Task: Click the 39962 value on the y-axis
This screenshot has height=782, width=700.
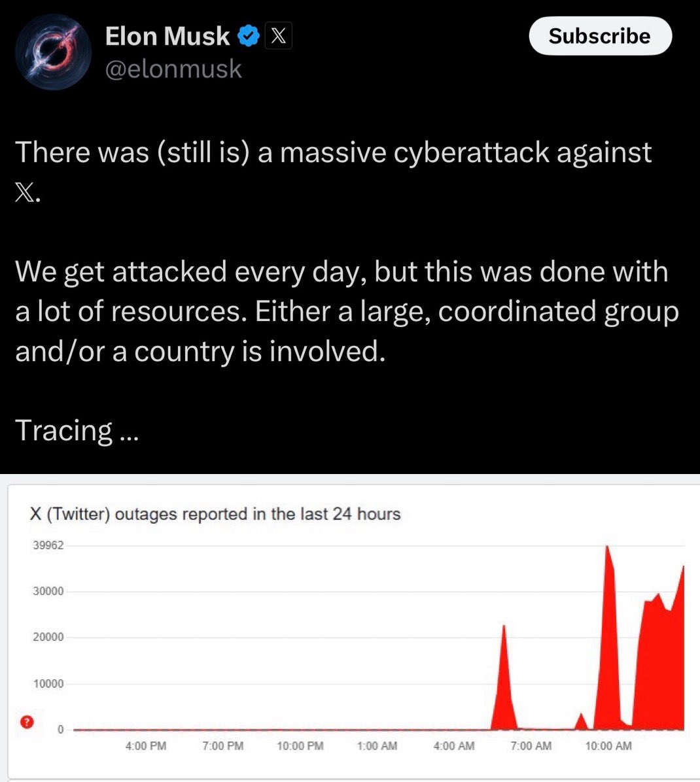Action: 48,545
